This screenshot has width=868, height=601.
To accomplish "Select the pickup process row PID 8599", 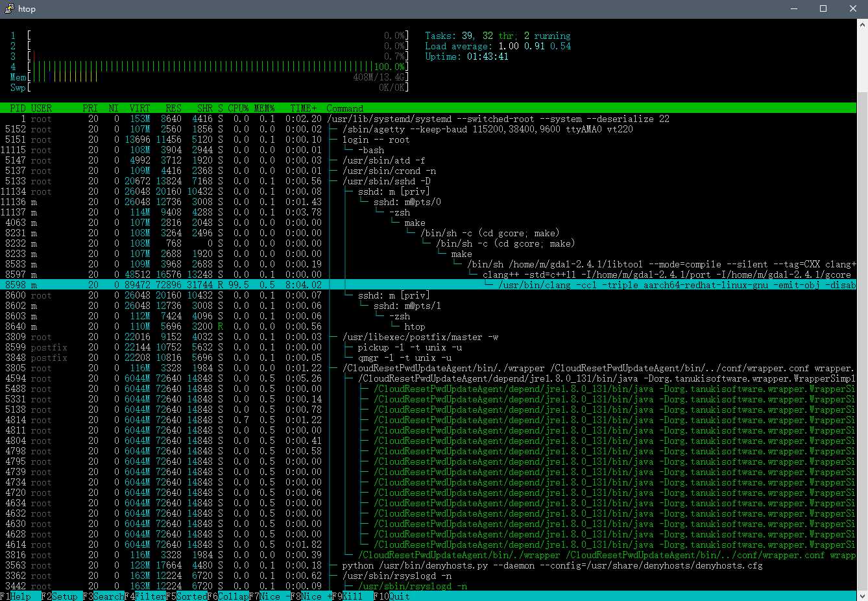I will click(428, 347).
